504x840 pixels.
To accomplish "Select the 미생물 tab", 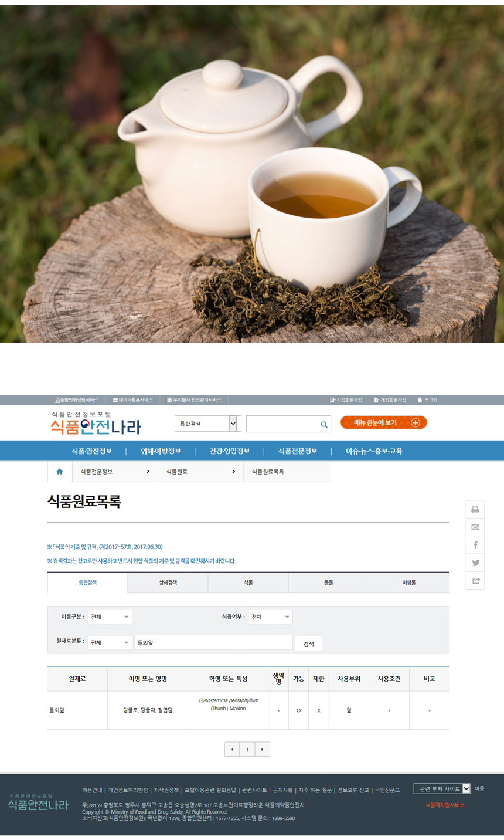I will (x=409, y=583).
